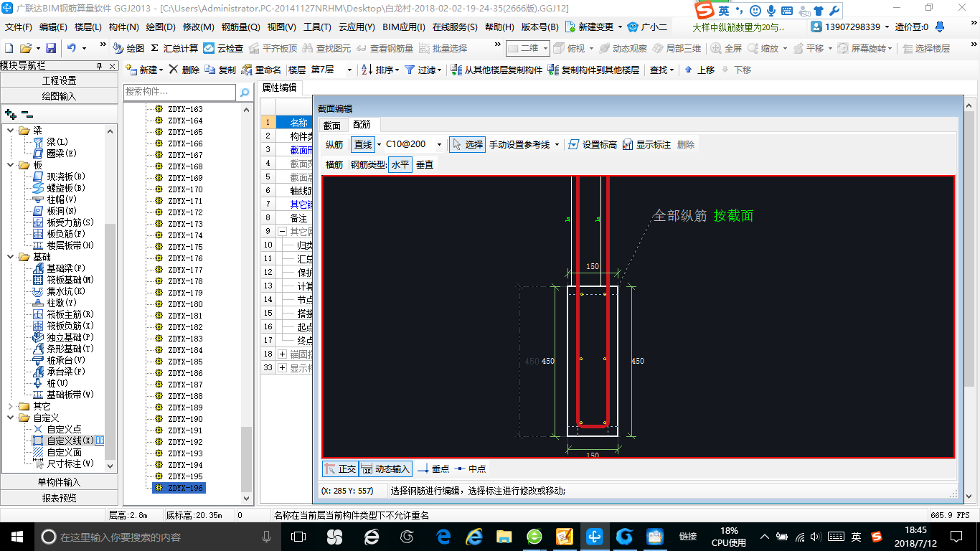Viewport: 980px width, 551px height.
Task: Select ZDYX-196 in component list
Action: tap(179, 488)
